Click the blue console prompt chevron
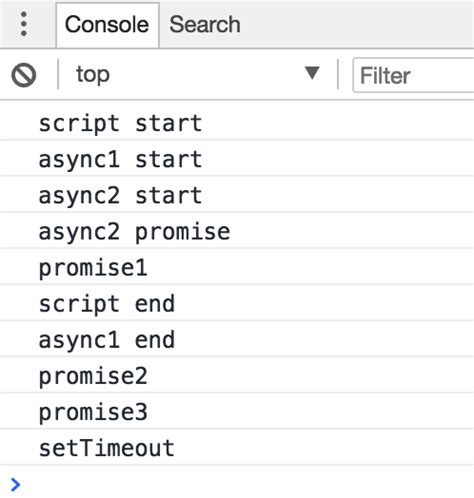474x498 pixels. coord(15,484)
